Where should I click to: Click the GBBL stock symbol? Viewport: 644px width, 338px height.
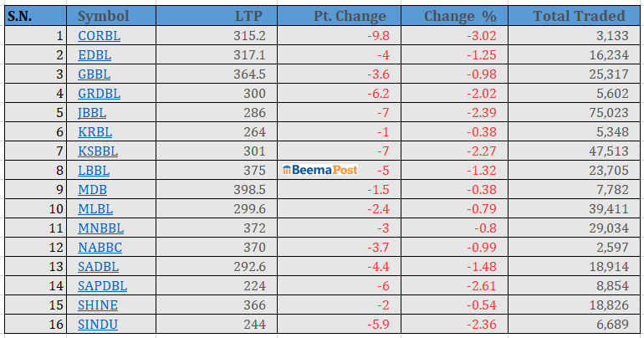pyautogui.click(x=95, y=74)
